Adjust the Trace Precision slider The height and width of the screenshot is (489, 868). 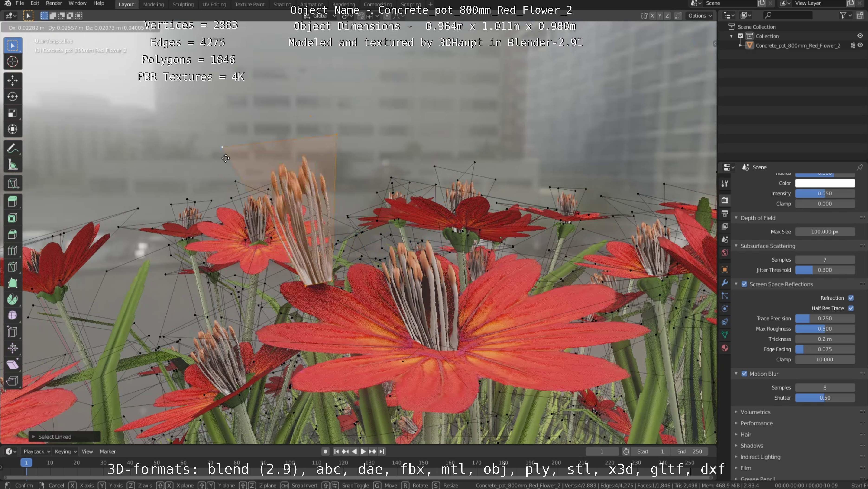tap(825, 318)
